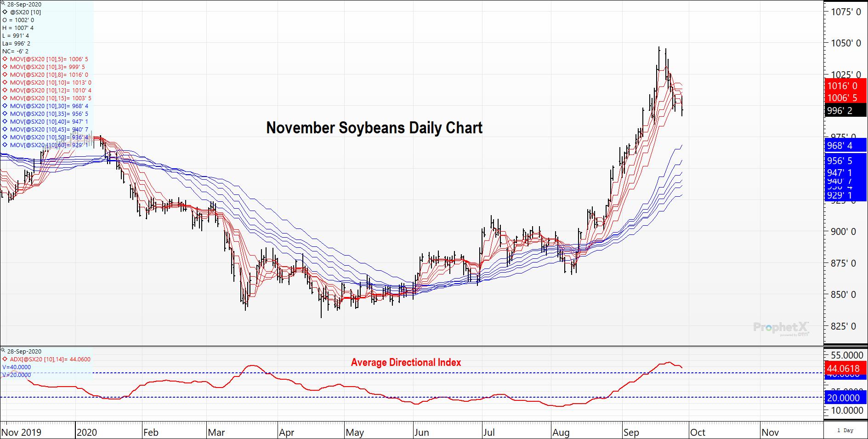
Task: Click the 2020 time axis label
Action: [x=87, y=433]
